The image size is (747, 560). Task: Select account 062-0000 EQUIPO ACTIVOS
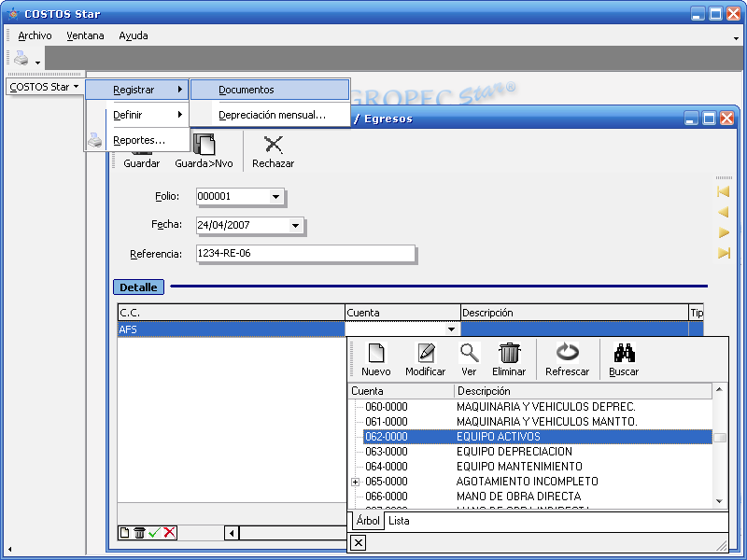pyautogui.click(x=538, y=437)
